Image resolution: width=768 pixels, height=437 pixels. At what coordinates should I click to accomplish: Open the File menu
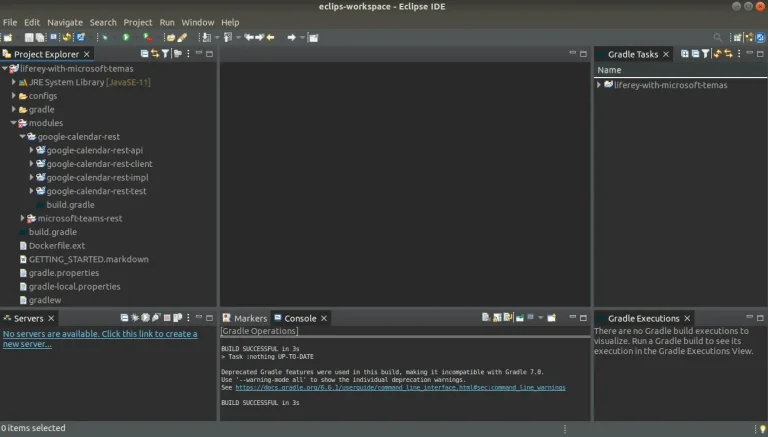[x=10, y=23]
